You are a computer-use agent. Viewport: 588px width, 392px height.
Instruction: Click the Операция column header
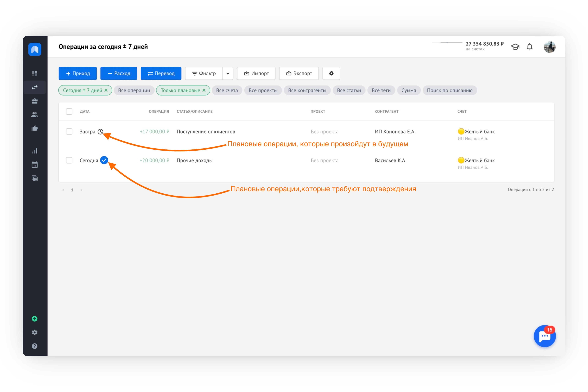tap(159, 111)
